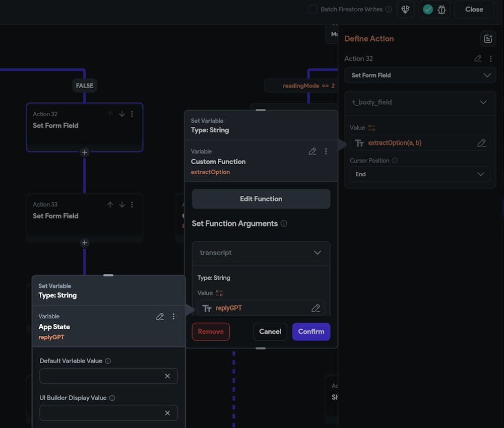Image resolution: width=504 pixels, height=428 pixels.
Task: Rename Action 32 with pencil icon in Define Action panel
Action: click(x=478, y=58)
